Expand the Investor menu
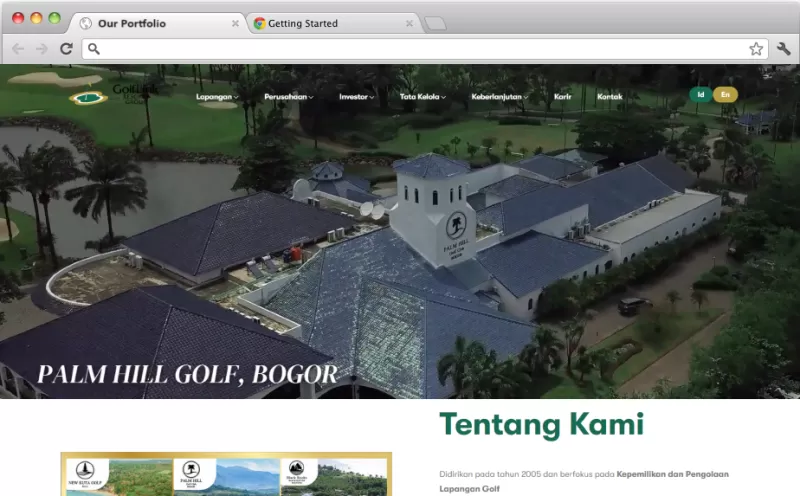 tap(357, 96)
